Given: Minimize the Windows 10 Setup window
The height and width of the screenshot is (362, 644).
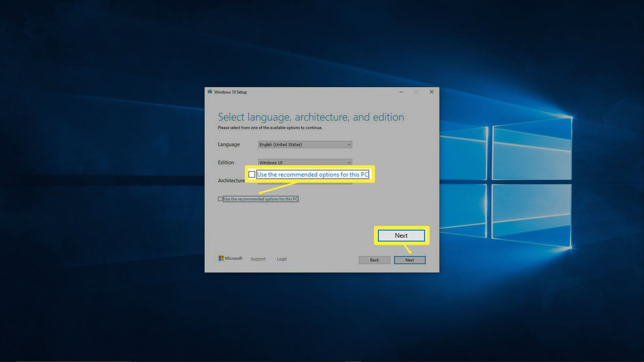Looking at the screenshot, I should point(401,92).
